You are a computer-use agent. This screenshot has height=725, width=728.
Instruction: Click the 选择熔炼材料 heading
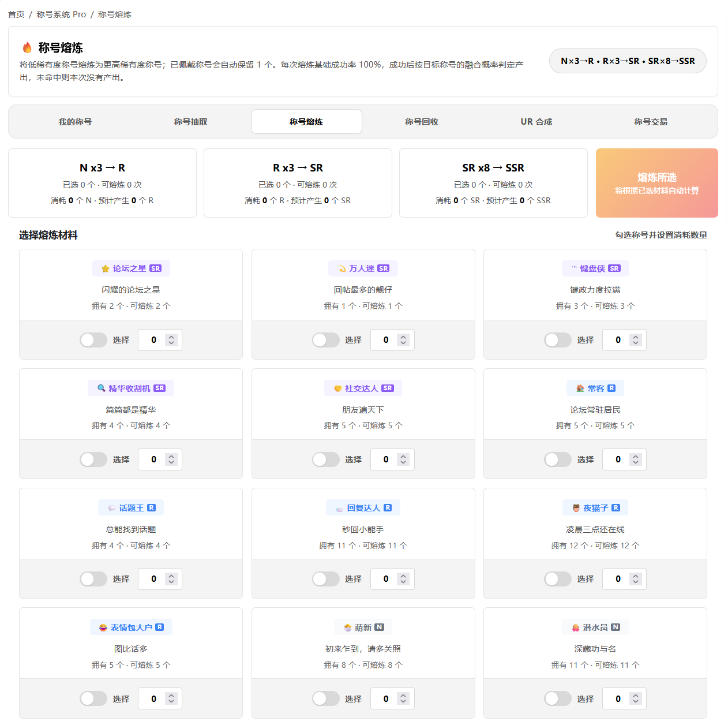point(48,235)
